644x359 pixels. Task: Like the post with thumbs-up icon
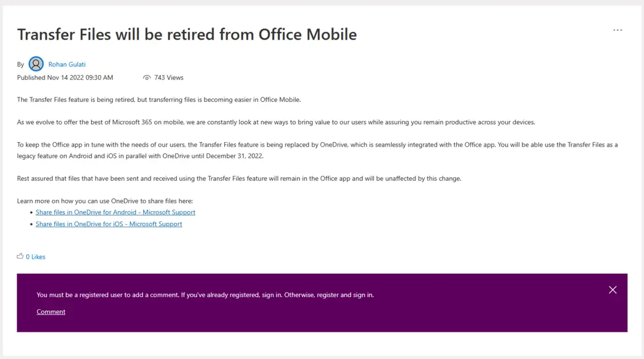20,257
